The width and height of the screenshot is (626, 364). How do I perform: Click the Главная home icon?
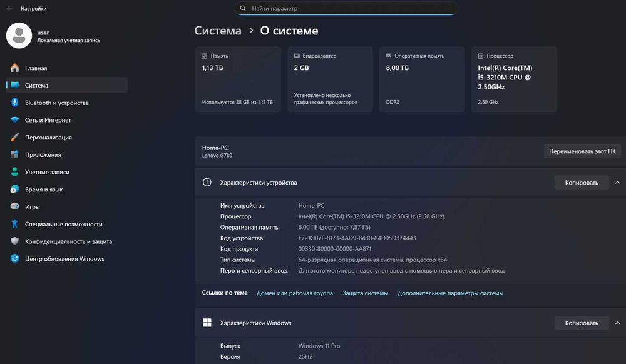tap(15, 68)
